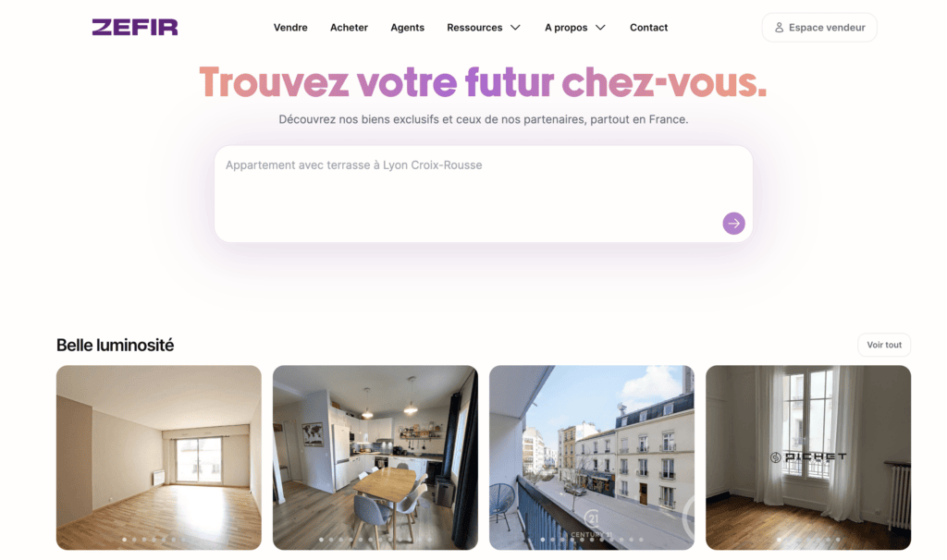Open the Ressources menu
Viewport: 947px width, 560px height.
pyautogui.click(x=474, y=28)
